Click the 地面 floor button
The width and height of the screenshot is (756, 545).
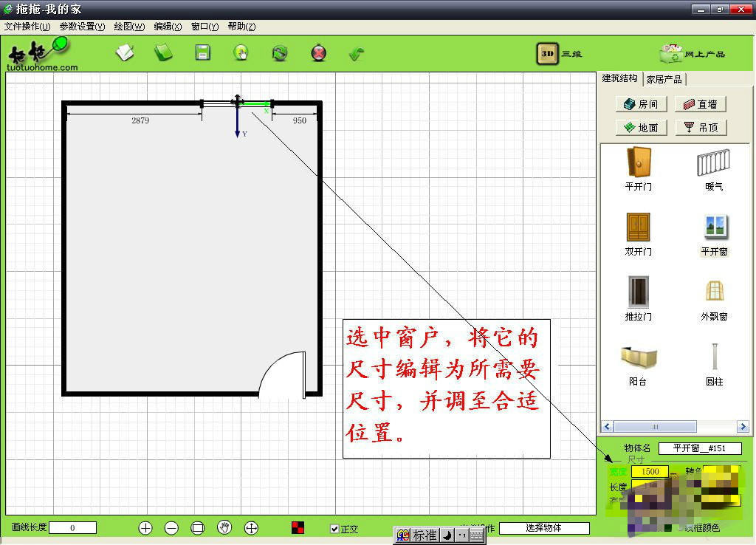642,128
